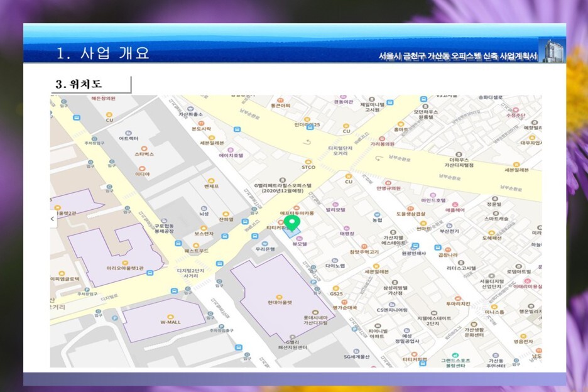Click the 삼성리빙텔 가산점 label
Viewport: 588px width, 392px height.
(395, 290)
